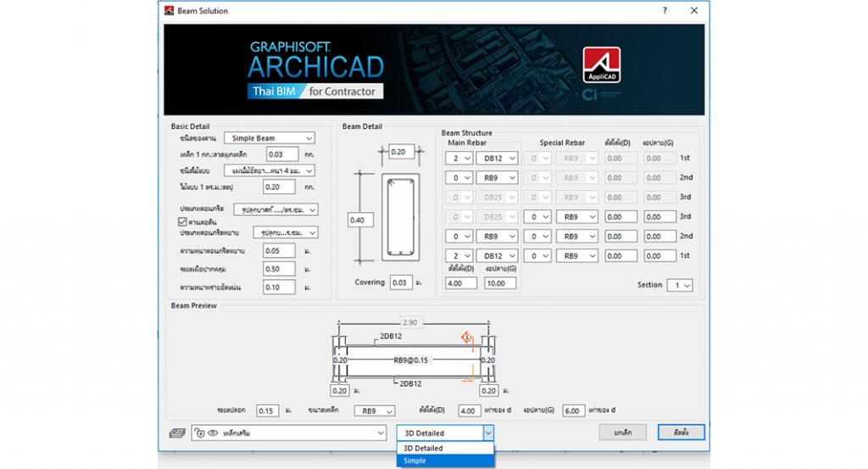Open the lean concrete dropdown below the checkbox
This screenshot has height=469, width=868.
(x=286, y=232)
